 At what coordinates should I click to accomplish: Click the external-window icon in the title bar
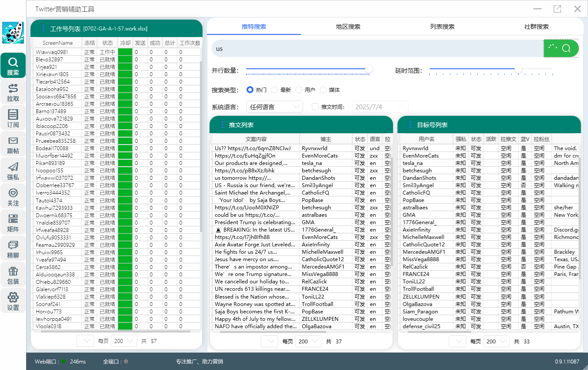(x=557, y=9)
